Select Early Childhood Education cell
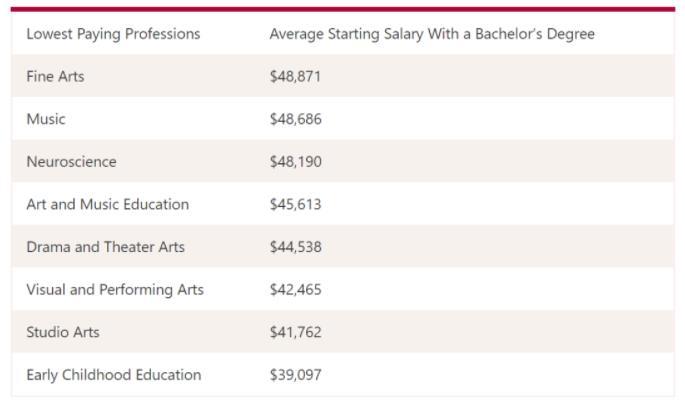Viewport: 685px width, 402px height. [x=114, y=375]
